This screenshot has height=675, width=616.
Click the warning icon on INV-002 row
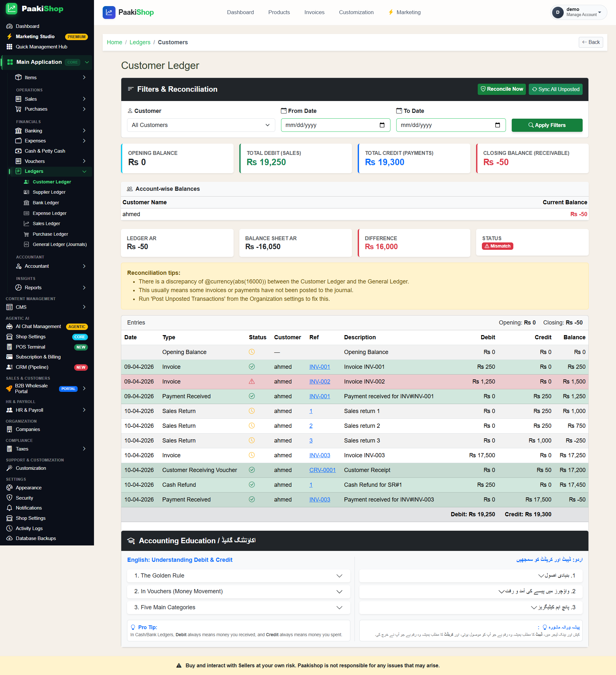(252, 381)
